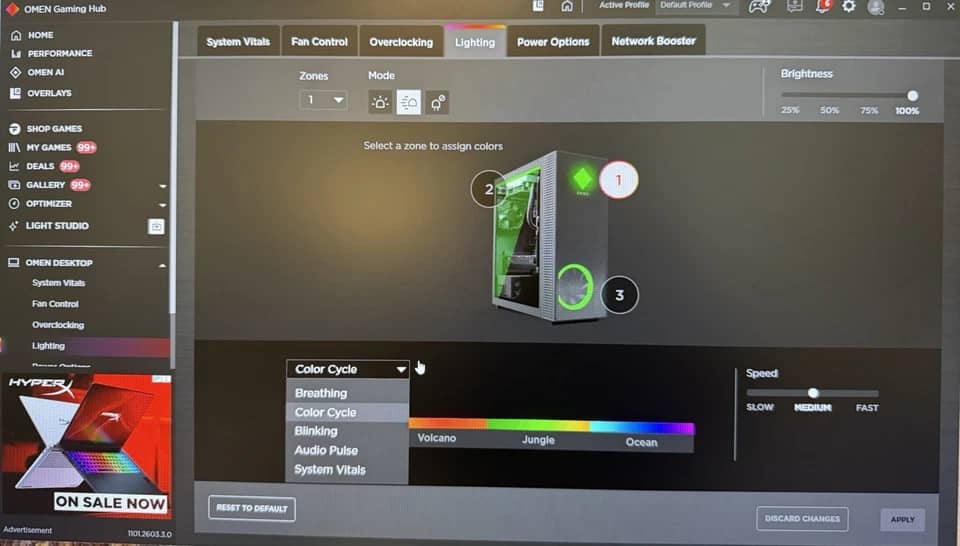
Task: Choose Audio Pulse from the animation list
Action: [347, 450]
